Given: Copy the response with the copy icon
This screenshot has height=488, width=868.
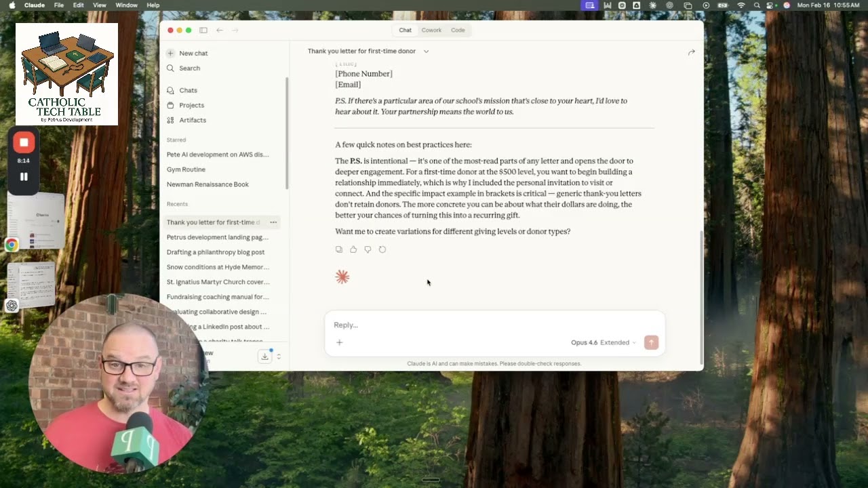Looking at the screenshot, I should pyautogui.click(x=339, y=249).
